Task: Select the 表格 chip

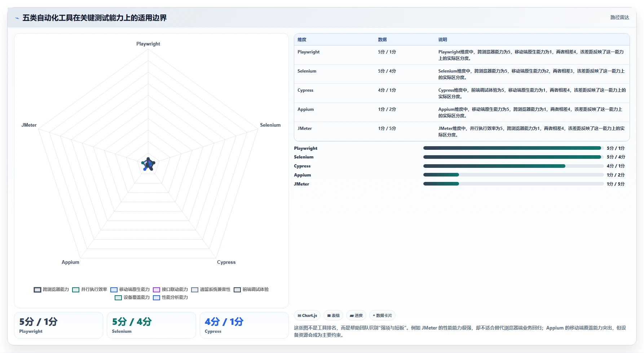Action: click(333, 315)
